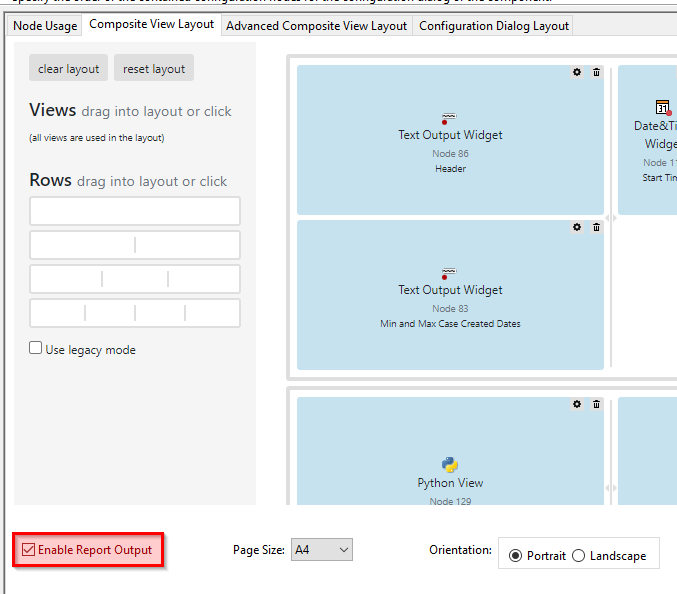The height and width of the screenshot is (594, 677).
Task: Click the clear layout button
Action: (x=68, y=68)
